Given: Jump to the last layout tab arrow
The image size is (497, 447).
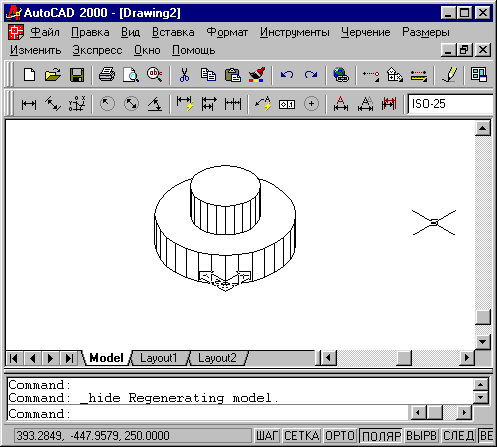Looking at the screenshot, I should (x=69, y=358).
